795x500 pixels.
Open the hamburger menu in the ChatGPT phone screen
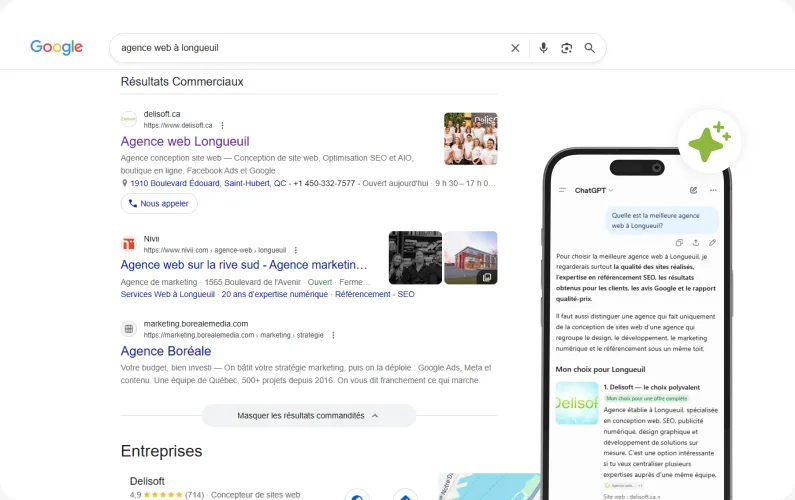(x=562, y=190)
